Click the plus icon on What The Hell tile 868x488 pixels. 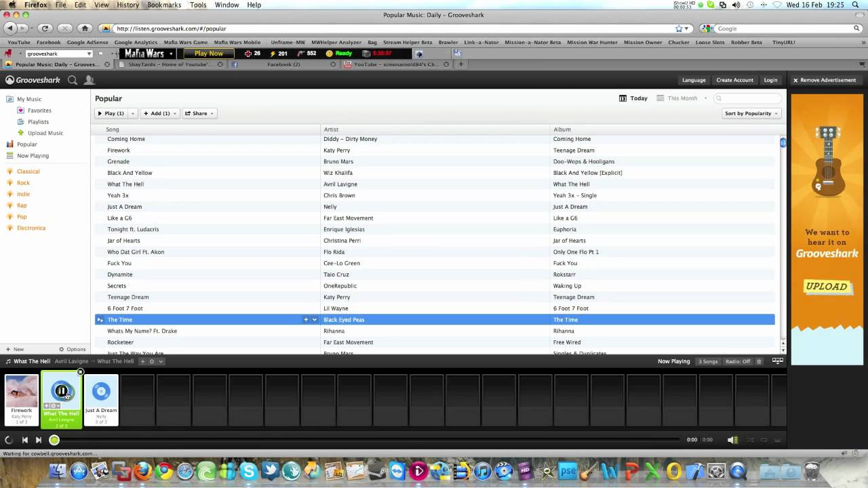point(47,405)
